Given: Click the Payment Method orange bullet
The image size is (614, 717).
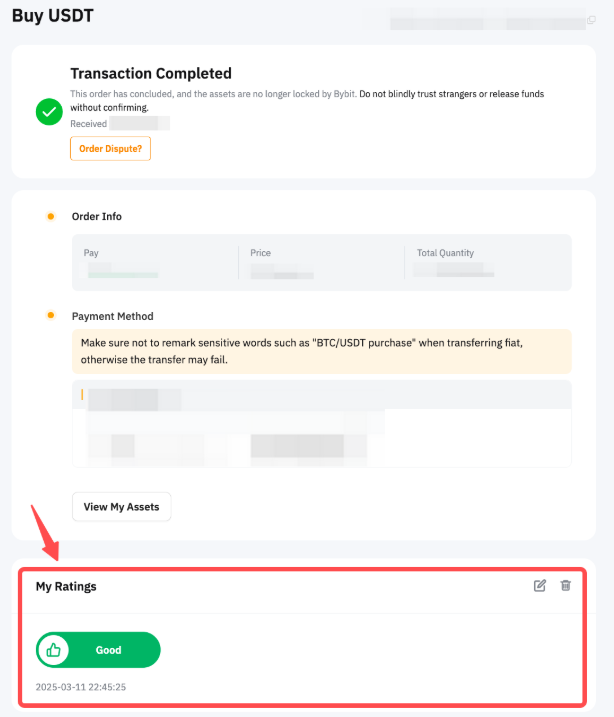Looking at the screenshot, I should [x=50, y=316].
